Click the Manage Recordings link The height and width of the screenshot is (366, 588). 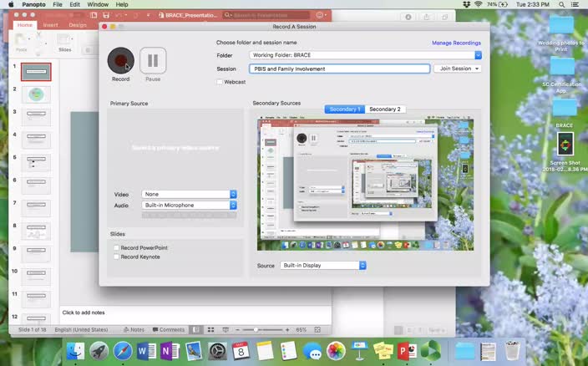456,43
